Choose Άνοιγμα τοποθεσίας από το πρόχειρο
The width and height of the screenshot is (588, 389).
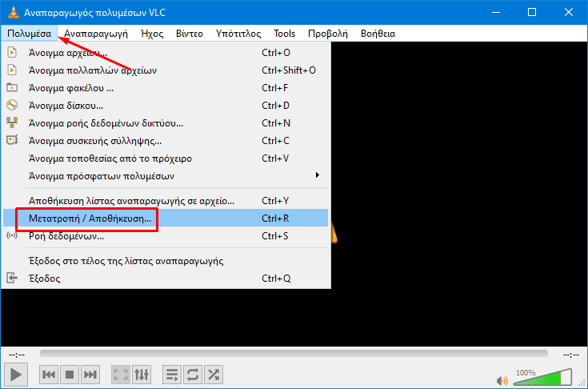click(166, 158)
